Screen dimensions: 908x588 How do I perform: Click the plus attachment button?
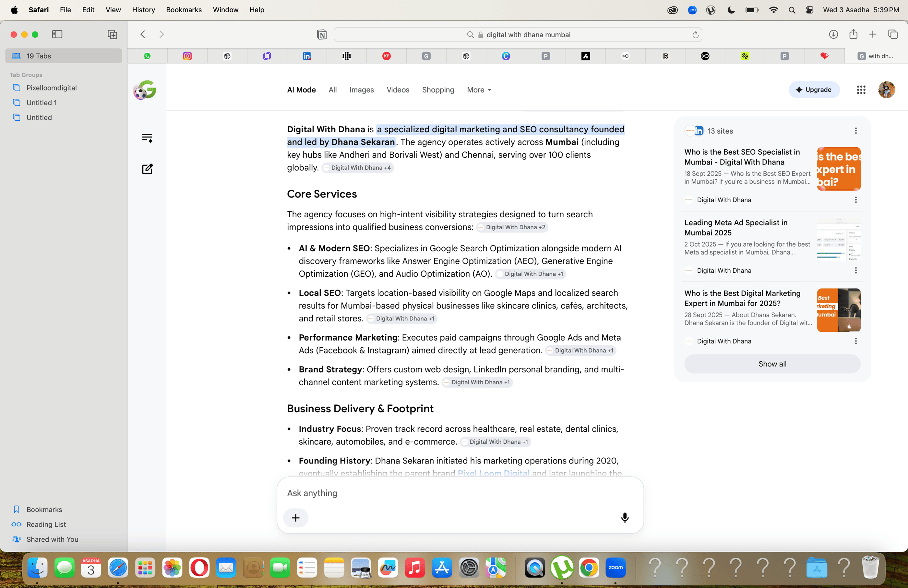click(296, 518)
